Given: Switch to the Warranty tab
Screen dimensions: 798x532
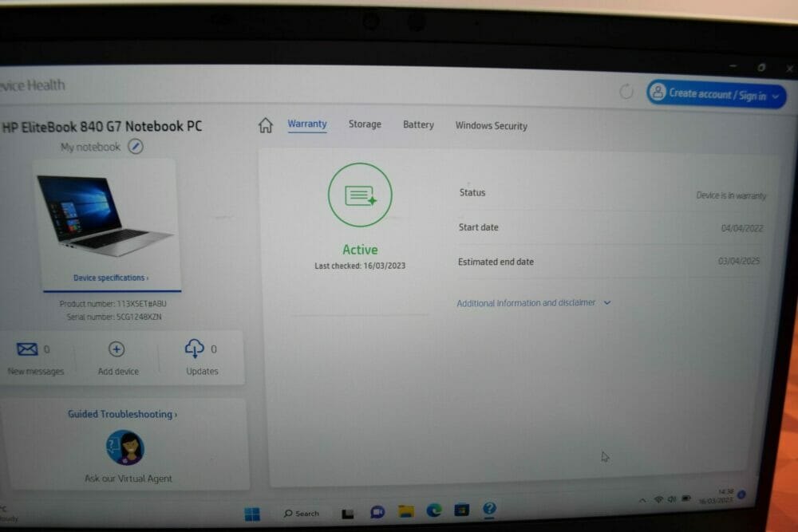Looking at the screenshot, I should point(307,124).
